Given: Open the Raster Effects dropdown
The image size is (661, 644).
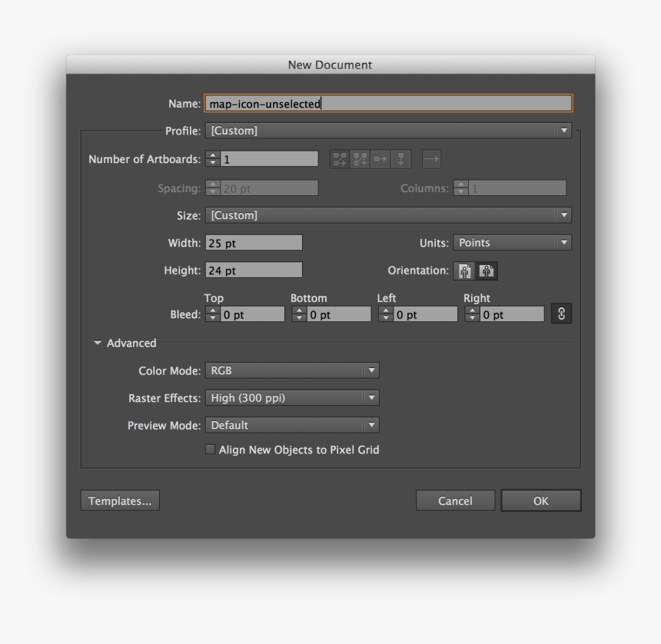Looking at the screenshot, I should pos(292,398).
